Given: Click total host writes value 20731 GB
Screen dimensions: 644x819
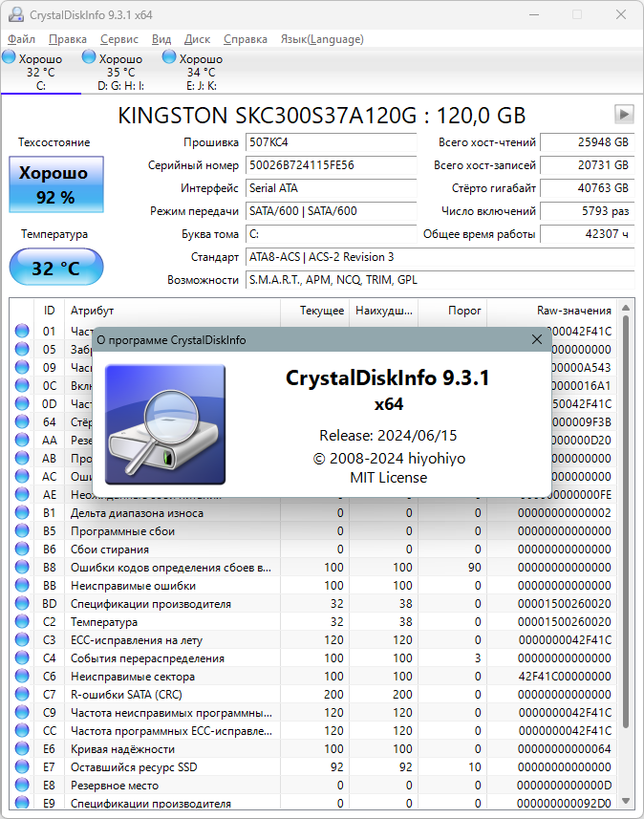Looking at the screenshot, I should (587, 165).
